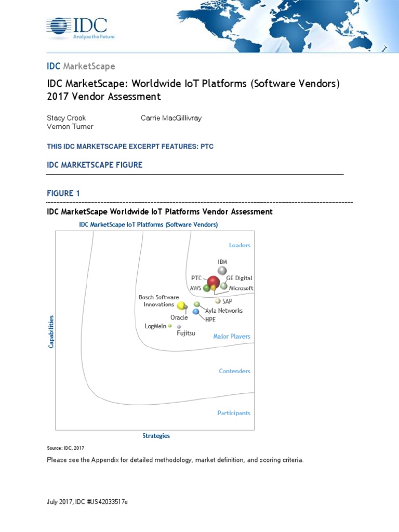Click the Appendix methodology sentence
The height and width of the screenshot is (532, 399).
pyautogui.click(x=175, y=460)
